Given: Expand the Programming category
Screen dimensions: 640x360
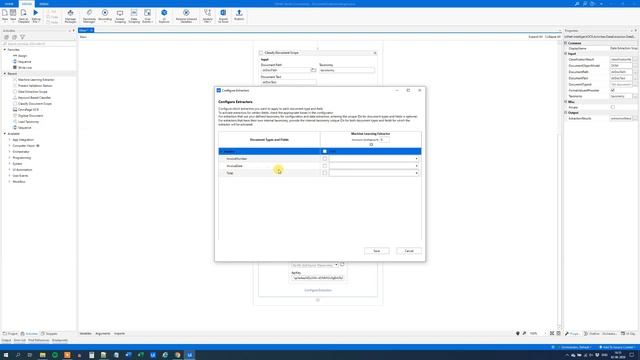Looking at the screenshot, I should coord(10,158).
